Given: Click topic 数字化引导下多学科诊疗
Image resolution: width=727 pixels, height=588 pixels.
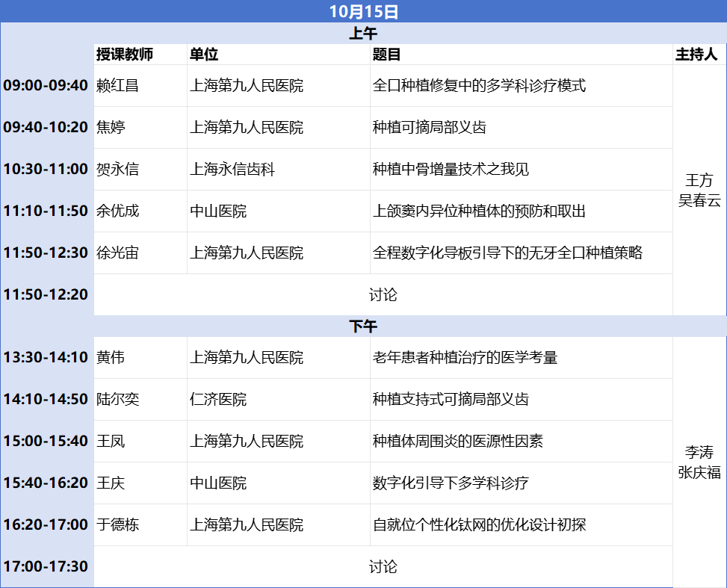Looking at the screenshot, I should [451, 483].
